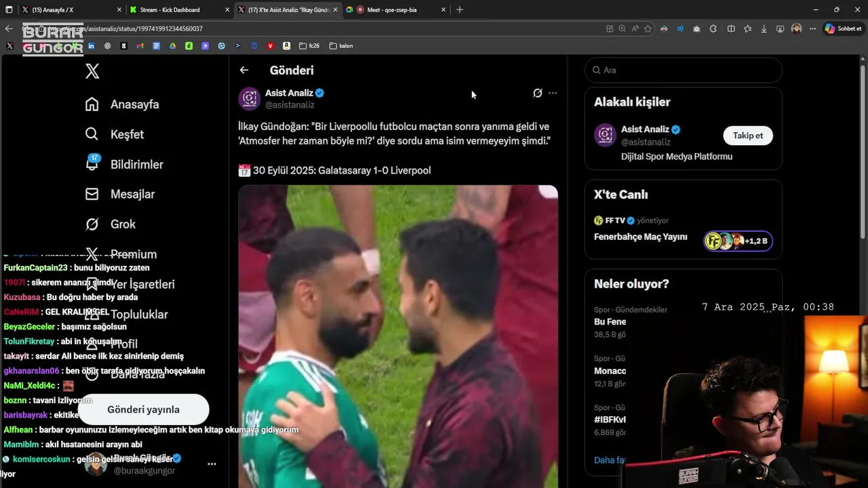This screenshot has height=488, width=868.
Task: Click the screenshot camera toolbar icon
Action: (x=696, y=28)
